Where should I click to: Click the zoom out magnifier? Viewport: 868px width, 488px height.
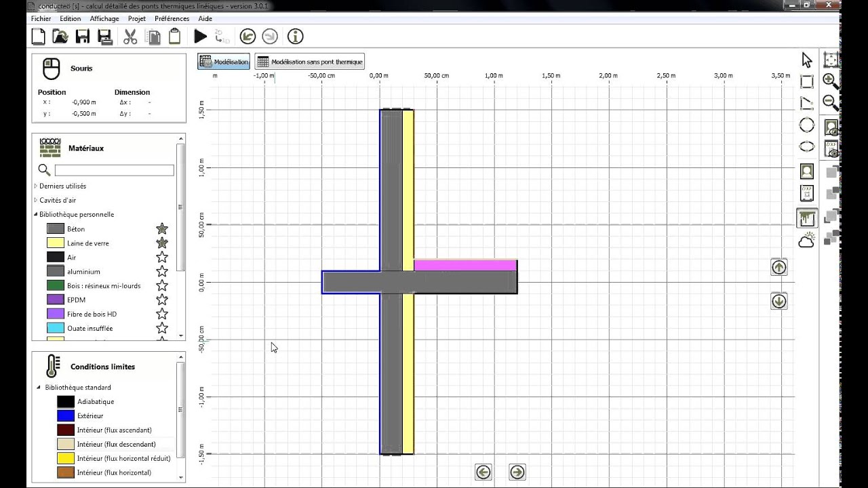click(831, 103)
